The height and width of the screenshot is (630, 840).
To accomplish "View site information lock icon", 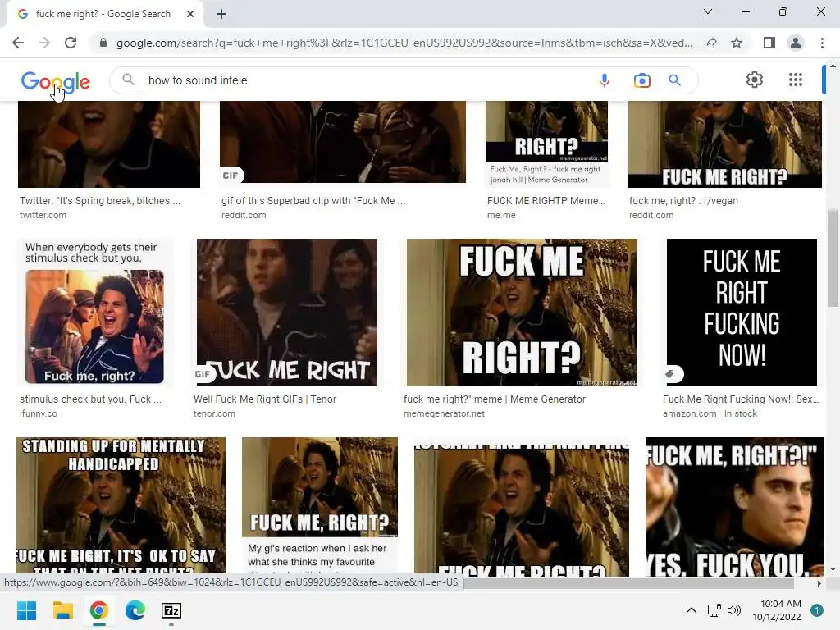I will pos(103,43).
